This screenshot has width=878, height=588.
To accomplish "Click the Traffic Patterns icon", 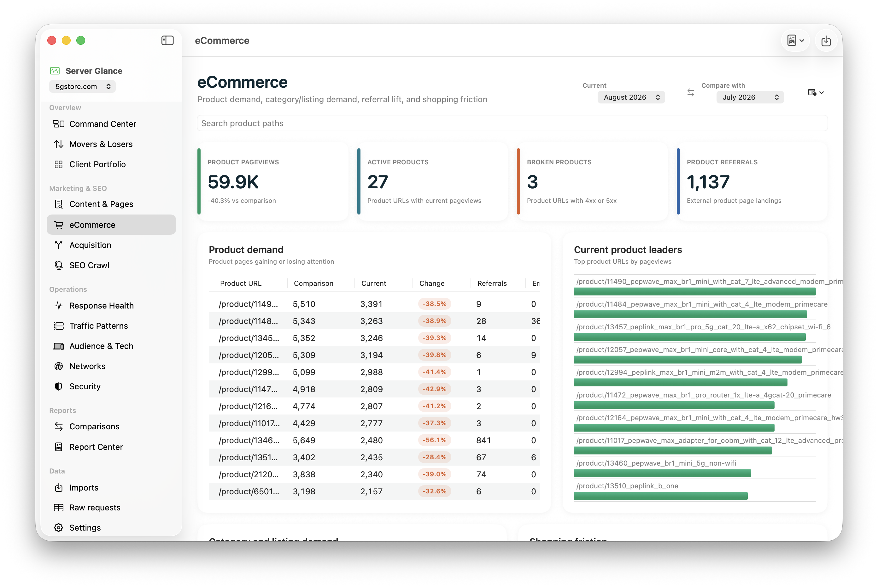I will [x=58, y=326].
